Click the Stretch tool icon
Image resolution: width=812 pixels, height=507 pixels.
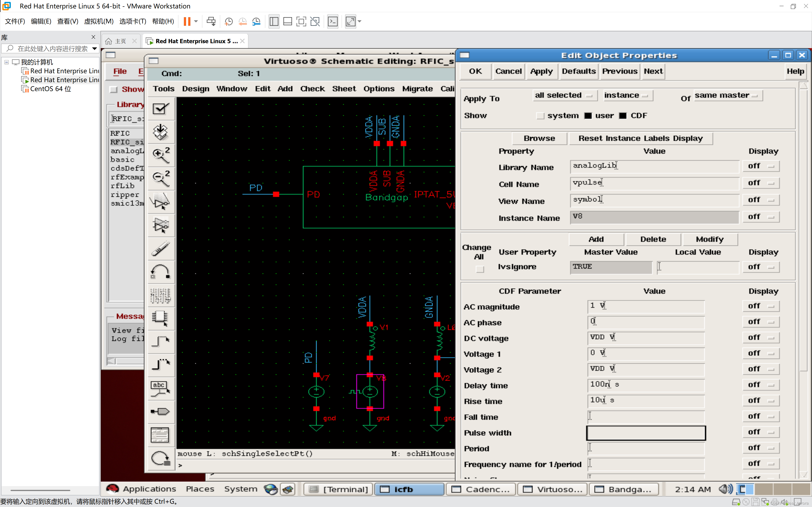pos(161,202)
